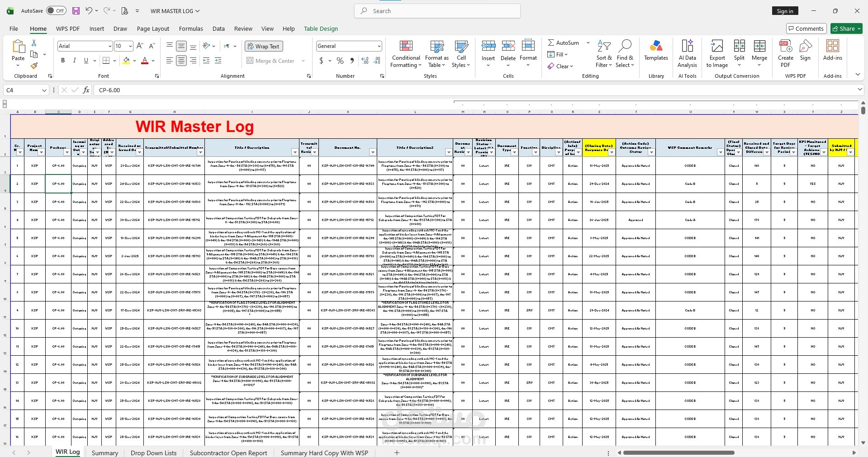The image size is (868, 457).
Task: Click the AutoSum button
Action: tap(564, 42)
